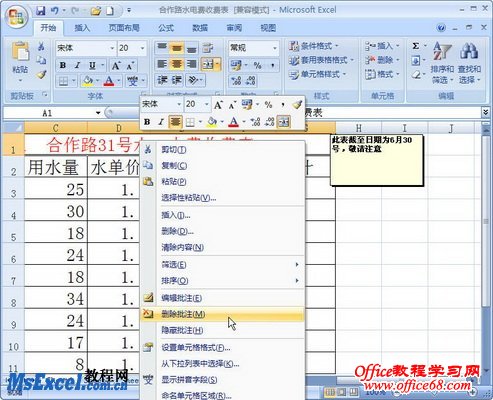Copy selection using ribbon copy icon
This screenshot has height=400, width=493.
[x=41, y=60]
